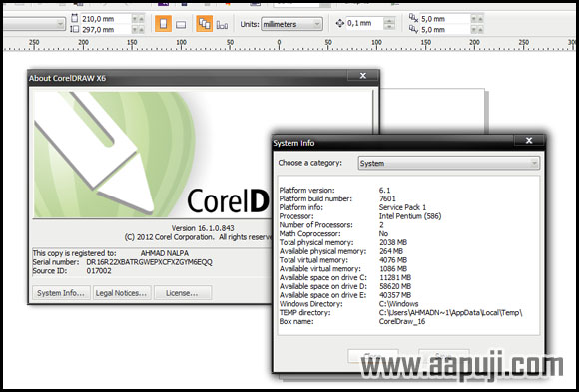Click the nudge distance field 0,1 mm
This screenshot has width=579, height=392.
click(x=364, y=23)
